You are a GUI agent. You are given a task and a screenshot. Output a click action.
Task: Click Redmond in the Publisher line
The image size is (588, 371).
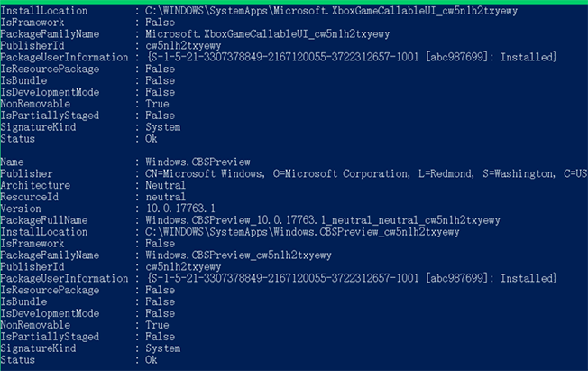[446, 173]
